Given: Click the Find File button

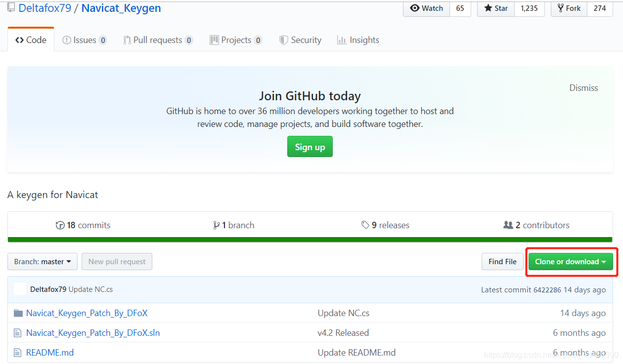Looking at the screenshot, I should click(502, 262).
